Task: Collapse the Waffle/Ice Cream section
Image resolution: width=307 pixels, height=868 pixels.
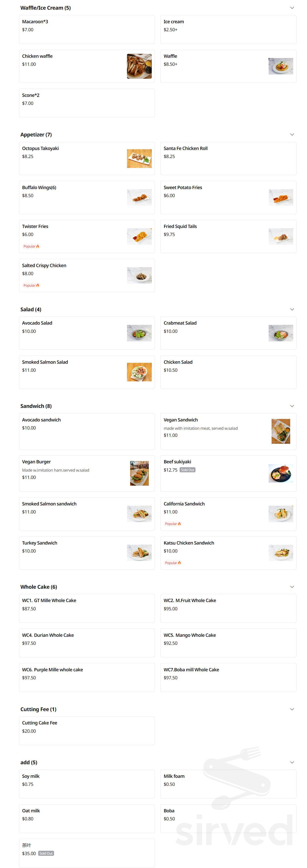Action: 292,7
